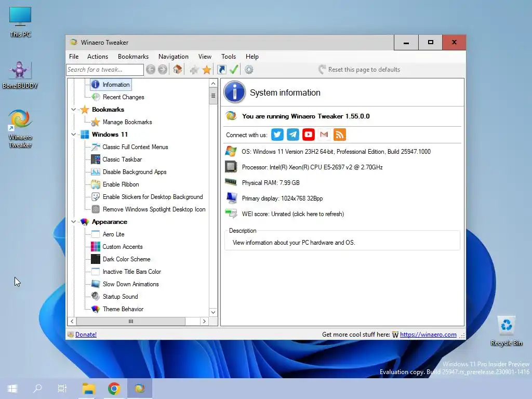Click the Gmail contact icon

[324, 135]
